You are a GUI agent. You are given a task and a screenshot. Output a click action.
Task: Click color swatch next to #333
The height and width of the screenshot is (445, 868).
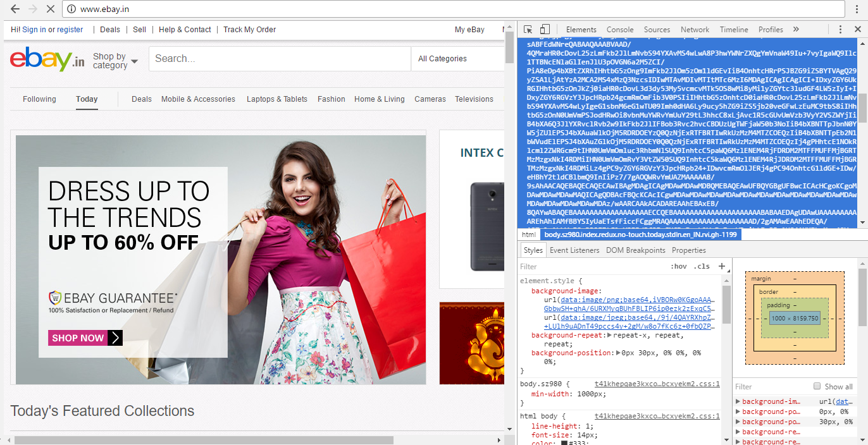point(564,443)
